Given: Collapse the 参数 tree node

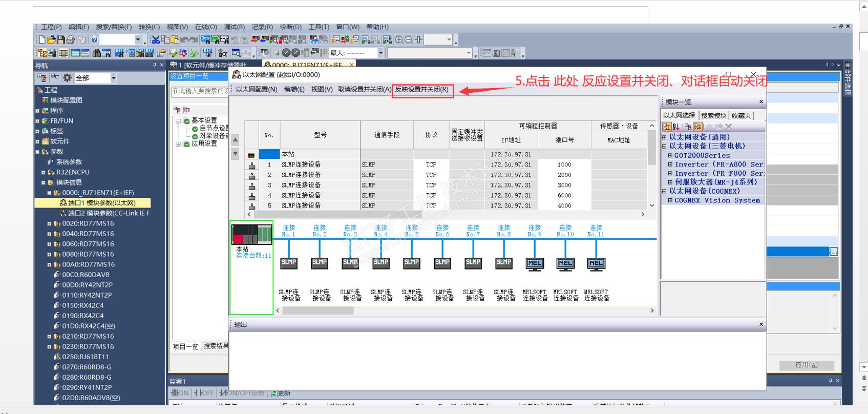Looking at the screenshot, I should click(37, 152).
